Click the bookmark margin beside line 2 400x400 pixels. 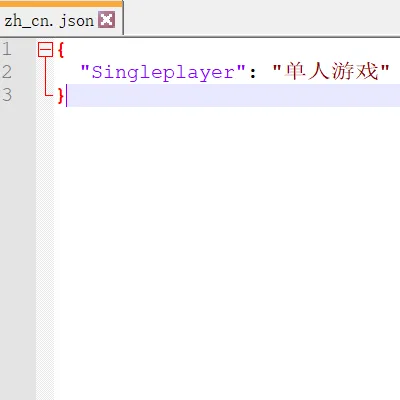[28, 72]
